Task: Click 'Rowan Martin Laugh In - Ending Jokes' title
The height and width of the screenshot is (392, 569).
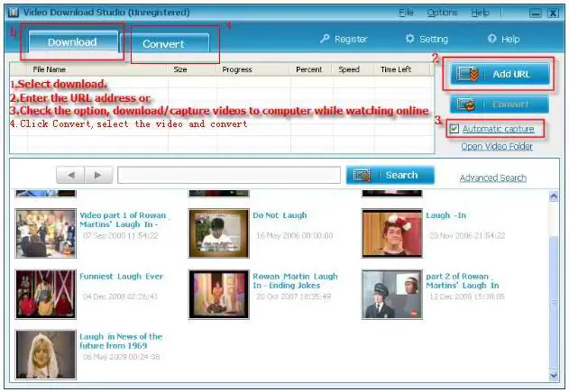Action: point(295,281)
